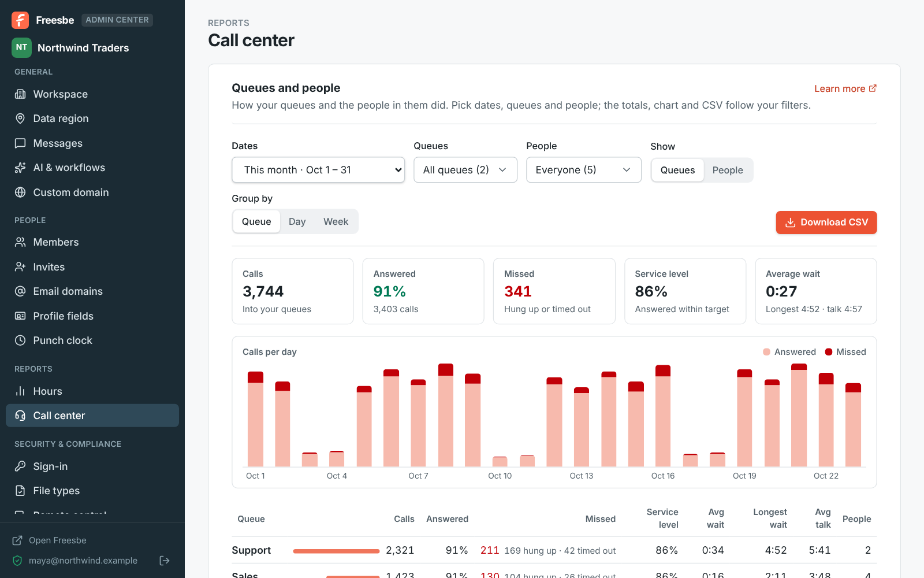Screen dimensions: 924x578
Task: Click the Members people icon
Action: click(20, 242)
